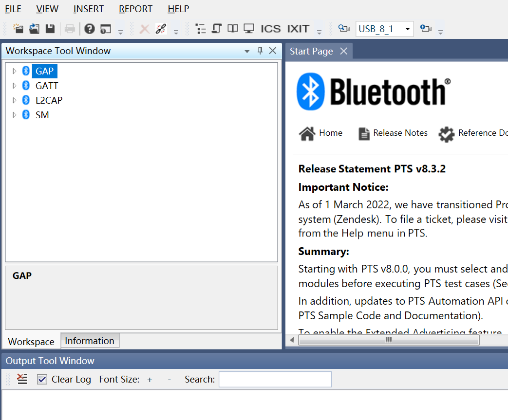Click the device refresh icon right of USB_8_1
Viewport: 508px width, 420px height.
click(x=426, y=29)
